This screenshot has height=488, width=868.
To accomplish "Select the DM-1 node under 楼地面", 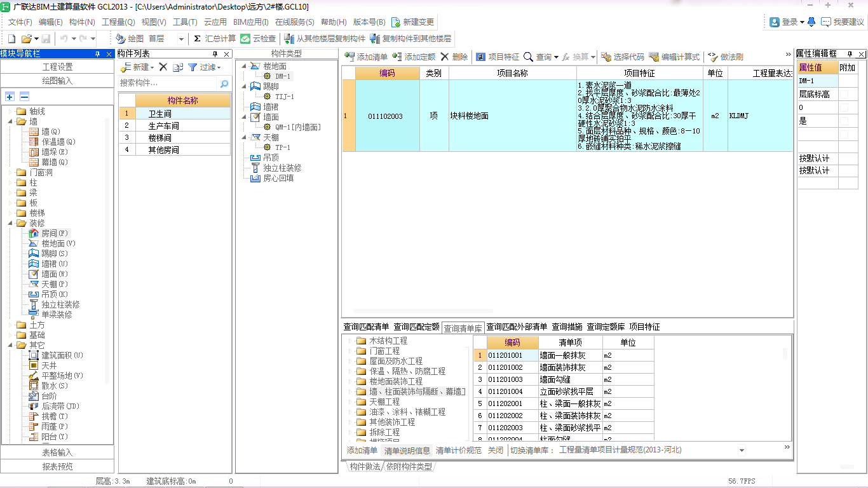I will tap(278, 76).
